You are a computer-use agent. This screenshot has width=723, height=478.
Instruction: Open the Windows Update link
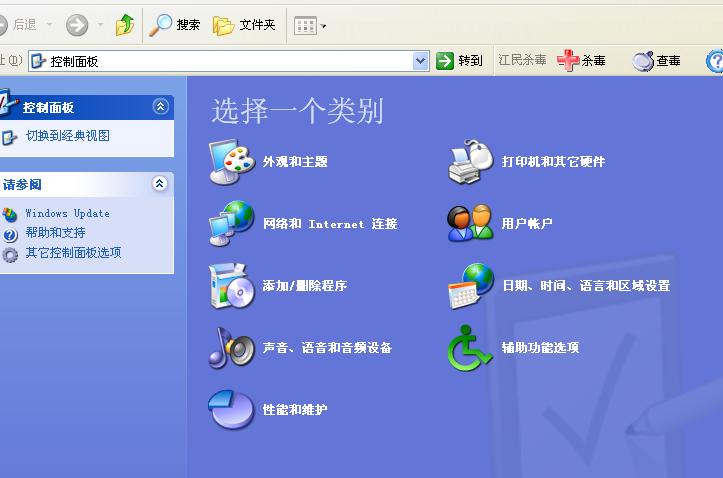tap(67, 213)
